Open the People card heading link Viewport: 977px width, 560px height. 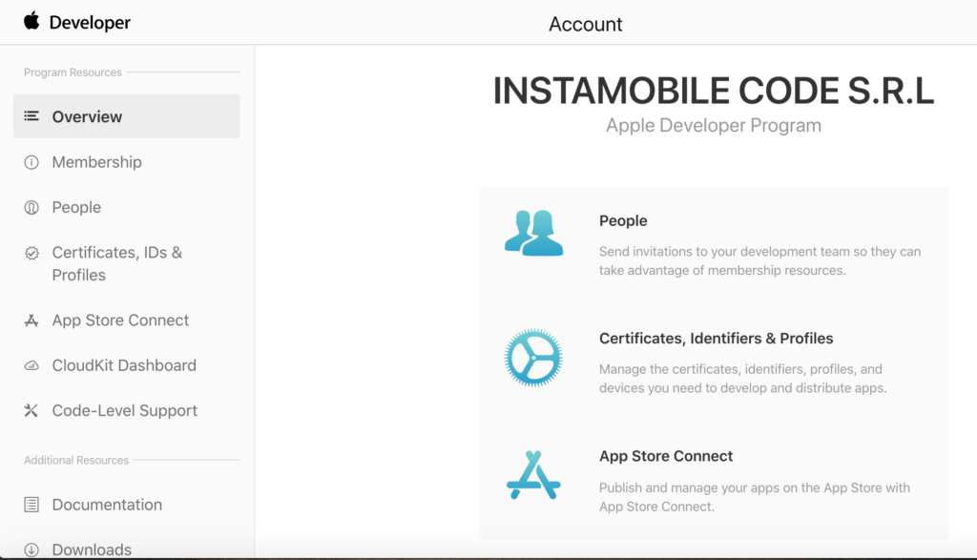623,220
